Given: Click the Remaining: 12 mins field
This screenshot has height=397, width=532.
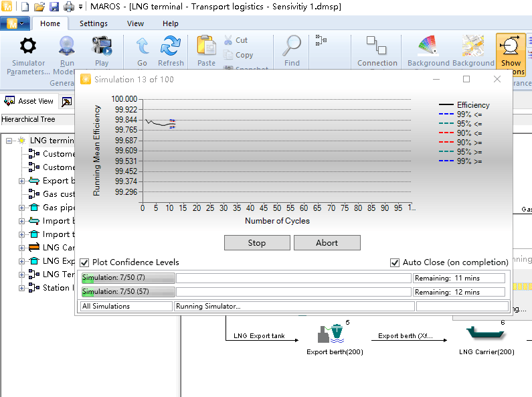Looking at the screenshot, I should [x=458, y=292].
